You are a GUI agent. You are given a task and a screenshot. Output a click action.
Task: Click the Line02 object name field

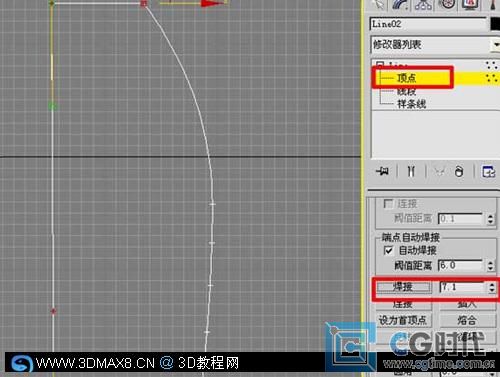pos(428,24)
